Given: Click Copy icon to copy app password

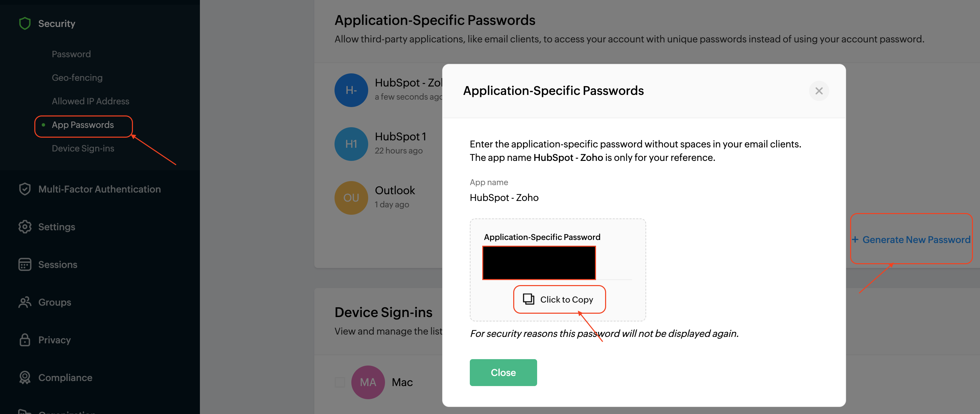Looking at the screenshot, I should click(528, 299).
